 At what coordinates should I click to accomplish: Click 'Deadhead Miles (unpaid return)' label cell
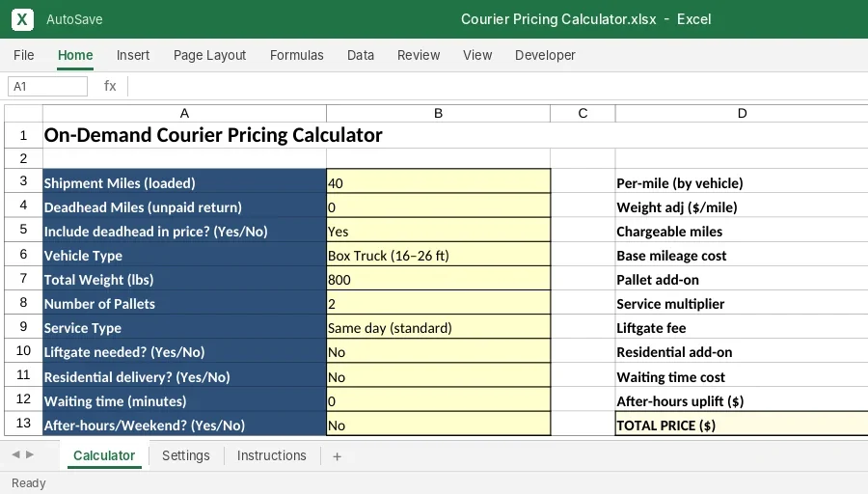pyautogui.click(x=185, y=206)
